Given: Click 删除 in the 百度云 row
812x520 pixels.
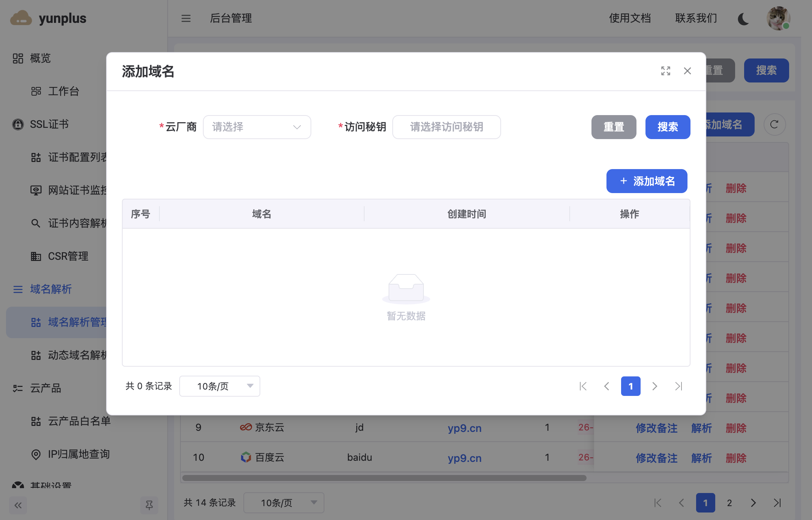Looking at the screenshot, I should [736, 458].
